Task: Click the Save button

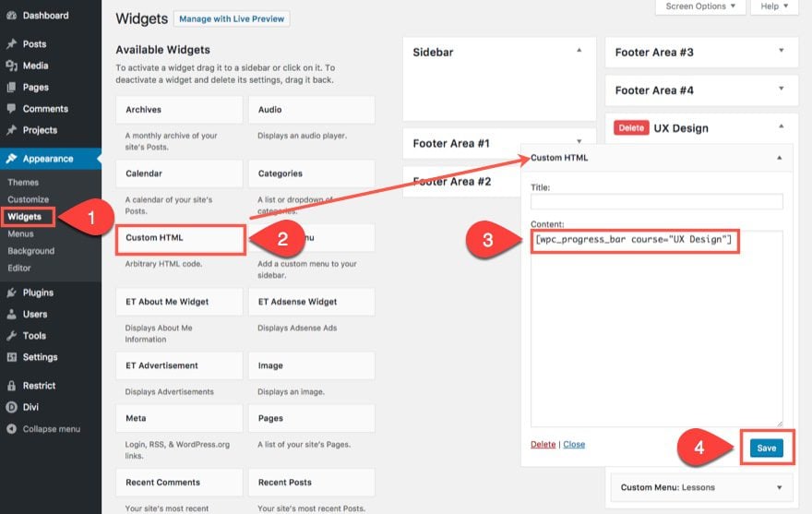Action: click(766, 448)
